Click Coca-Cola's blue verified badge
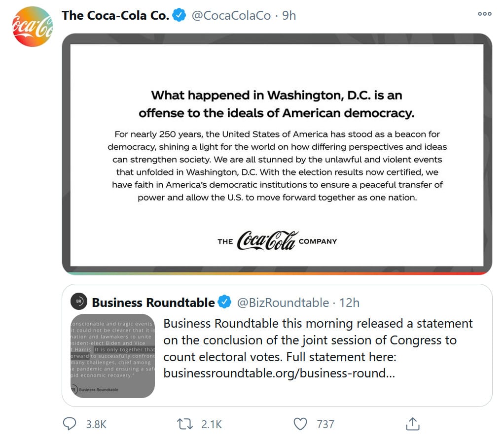 tap(179, 16)
